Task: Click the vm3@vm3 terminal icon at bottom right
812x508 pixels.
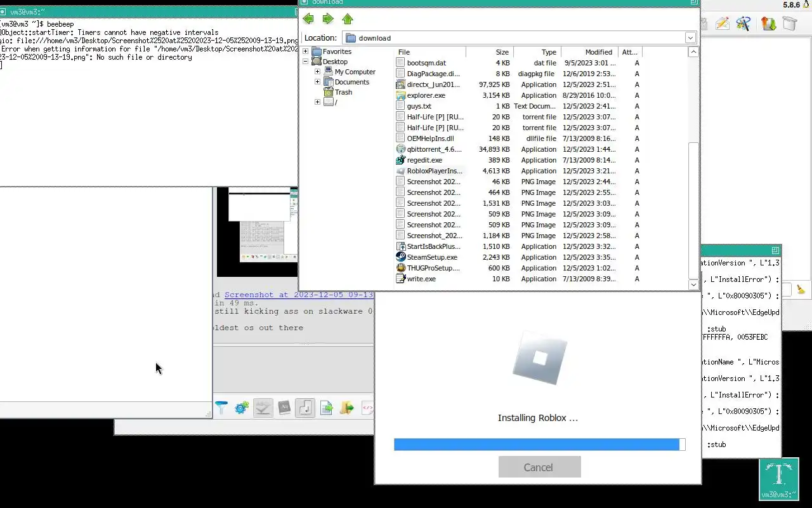Action: 779,479
